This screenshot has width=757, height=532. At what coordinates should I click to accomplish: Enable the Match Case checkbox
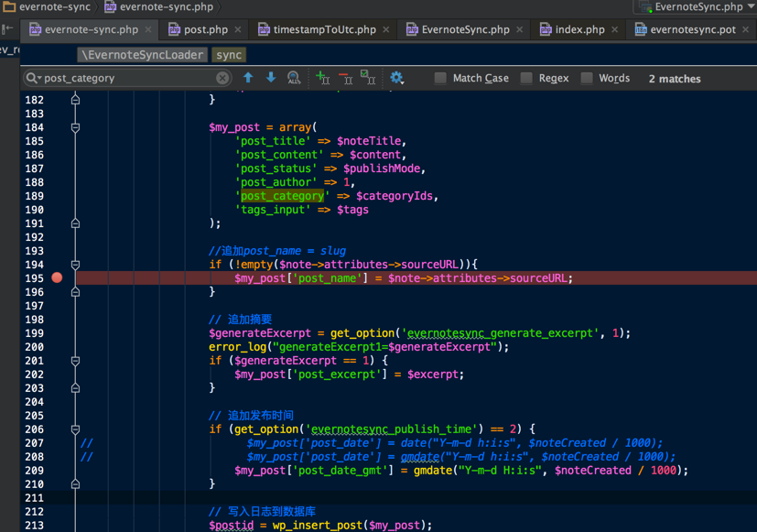[x=441, y=78]
